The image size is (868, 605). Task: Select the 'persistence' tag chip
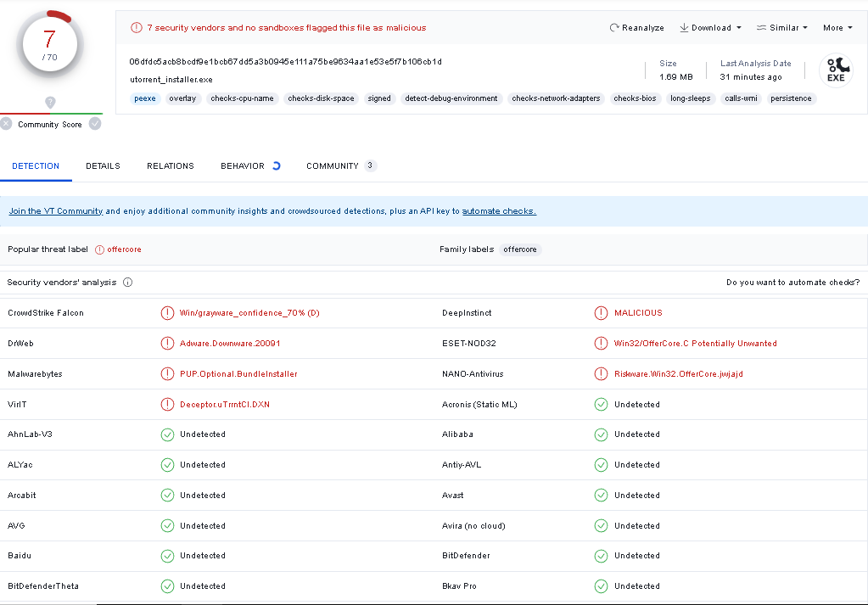792,98
